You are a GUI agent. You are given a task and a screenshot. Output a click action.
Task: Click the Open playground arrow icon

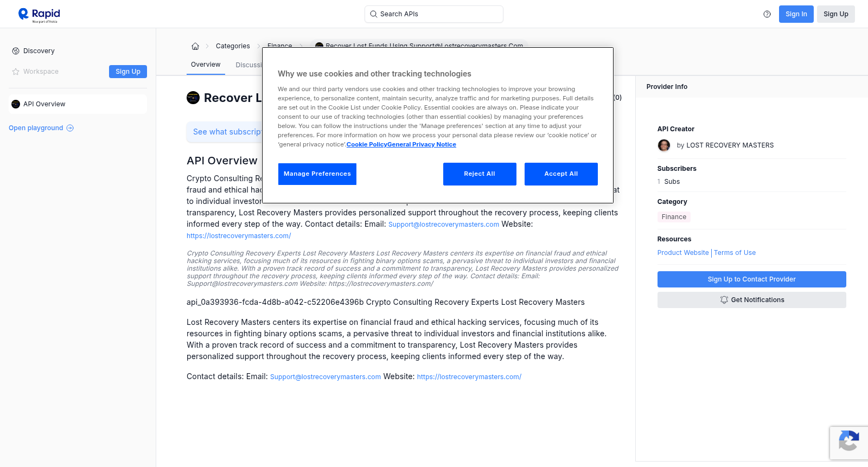[x=70, y=128]
